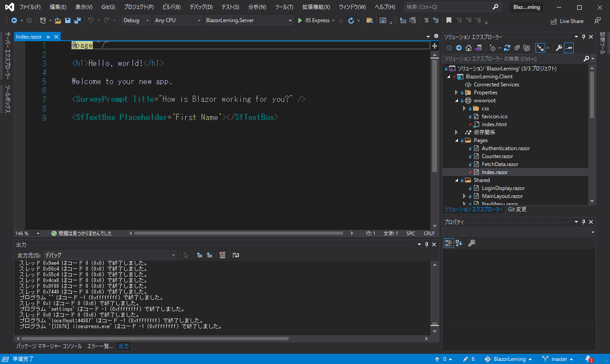Click the Open File folder icon
This screenshot has height=364, width=610.
(58, 20)
